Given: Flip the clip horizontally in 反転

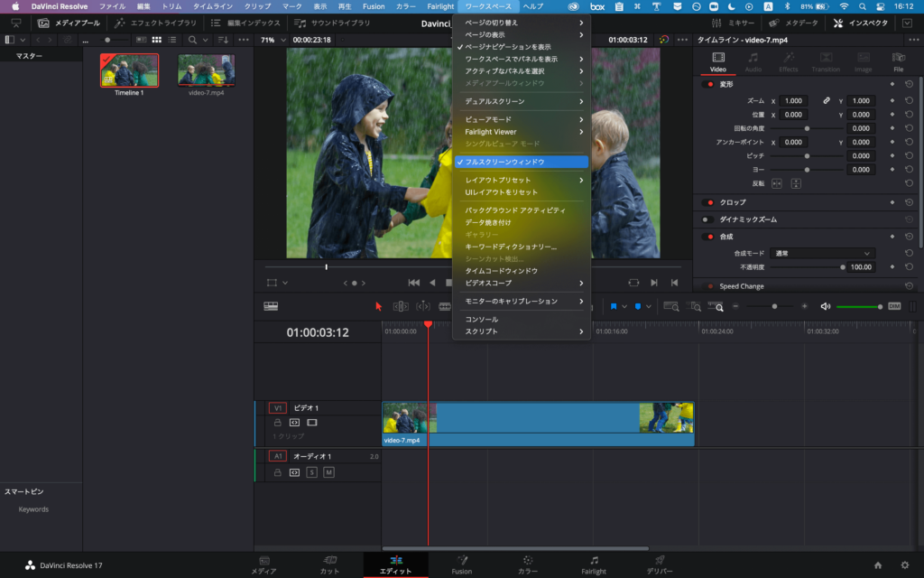Looking at the screenshot, I should (777, 183).
